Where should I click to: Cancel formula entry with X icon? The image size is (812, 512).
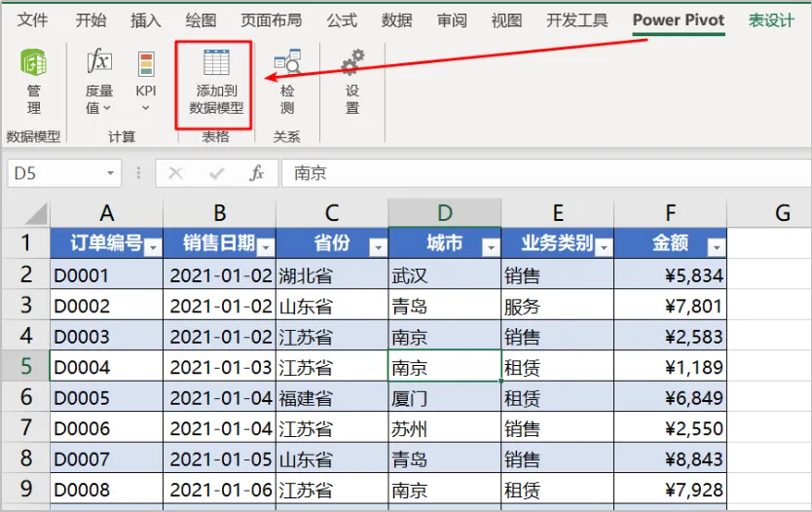click(x=175, y=173)
